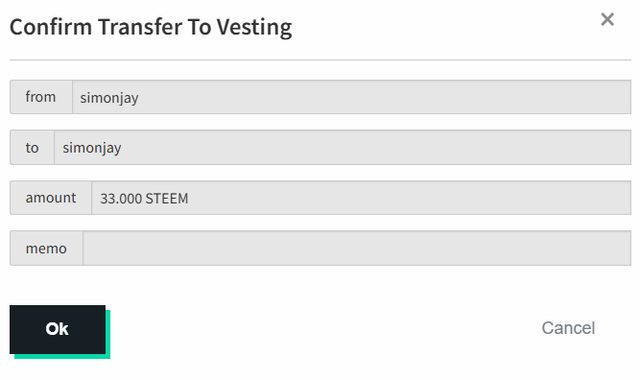Cancel the transfer to vesting

point(568,328)
